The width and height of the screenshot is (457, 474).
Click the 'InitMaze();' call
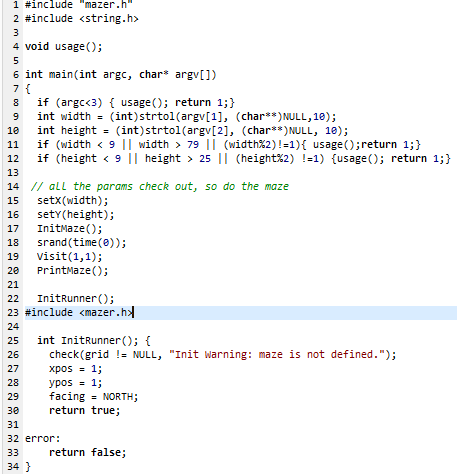click(x=70, y=229)
